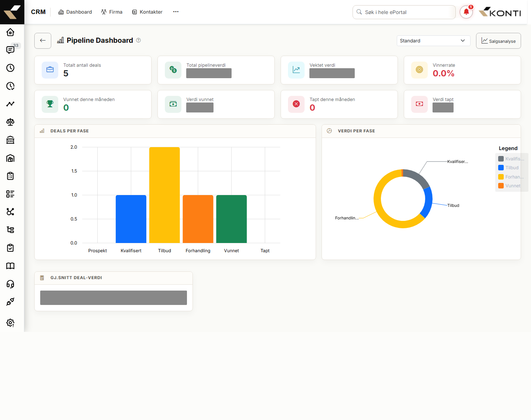Click the help icon beside Pipeline Dashboard
Screen dimensions: 531x420
click(138, 40)
